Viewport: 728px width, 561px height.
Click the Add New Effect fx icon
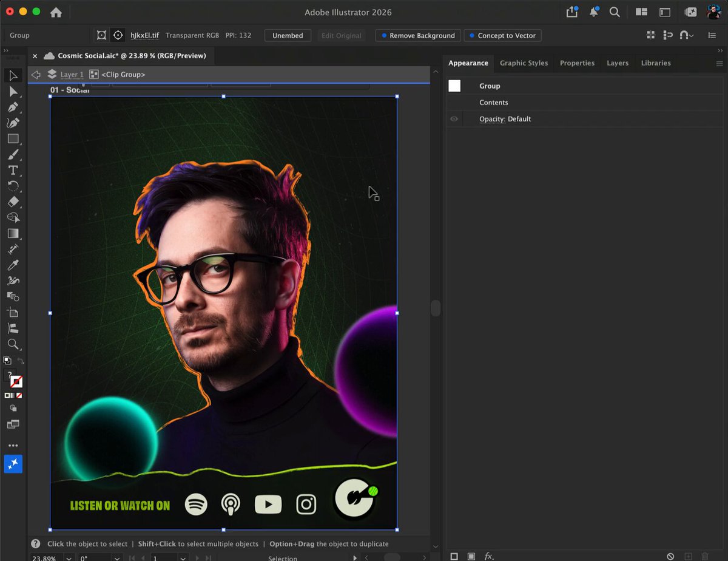click(488, 556)
